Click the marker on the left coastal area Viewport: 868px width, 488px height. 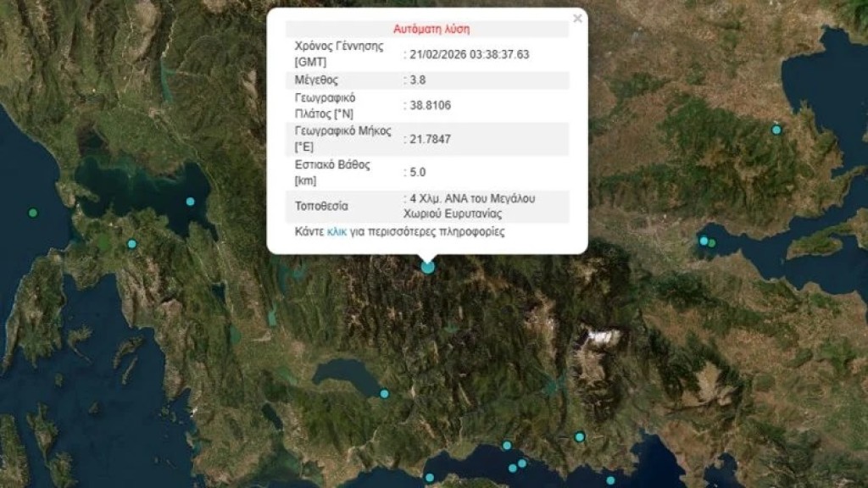coord(191,202)
